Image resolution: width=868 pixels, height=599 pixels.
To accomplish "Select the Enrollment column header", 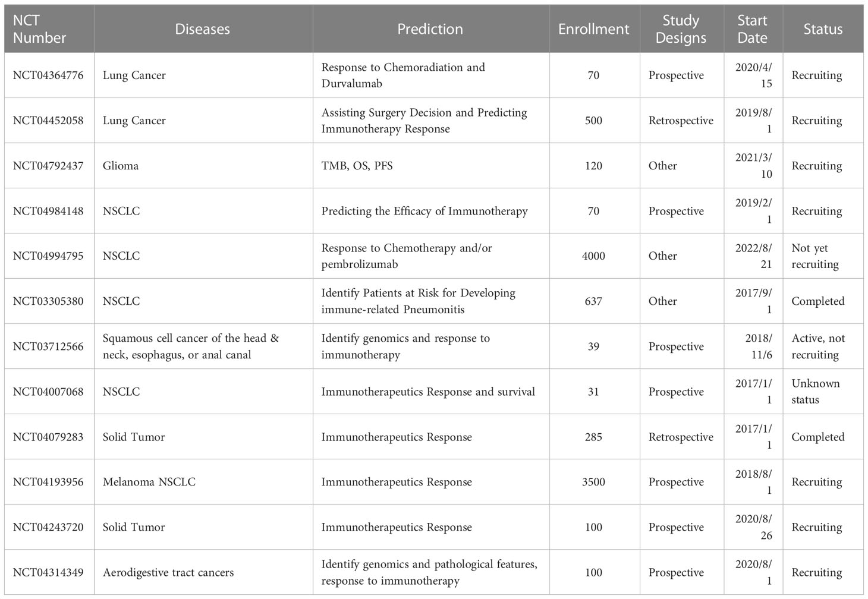I will (x=594, y=29).
